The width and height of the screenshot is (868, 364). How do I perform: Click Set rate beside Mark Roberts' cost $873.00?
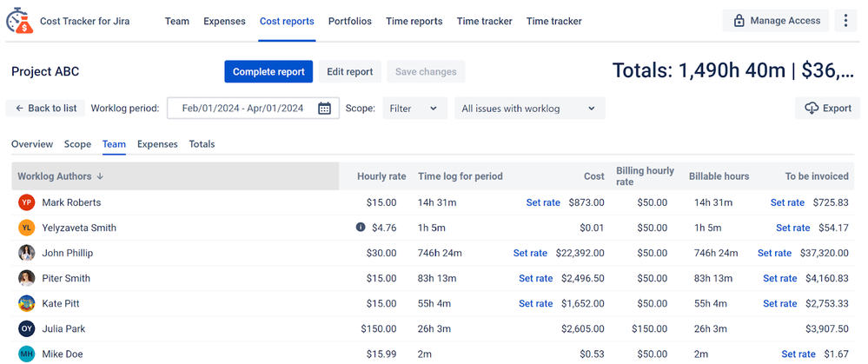pos(543,202)
